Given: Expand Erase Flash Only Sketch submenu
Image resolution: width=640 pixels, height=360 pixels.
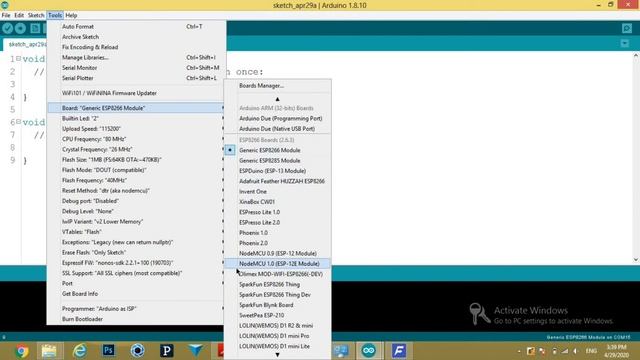Looking at the screenshot, I should point(136,252).
